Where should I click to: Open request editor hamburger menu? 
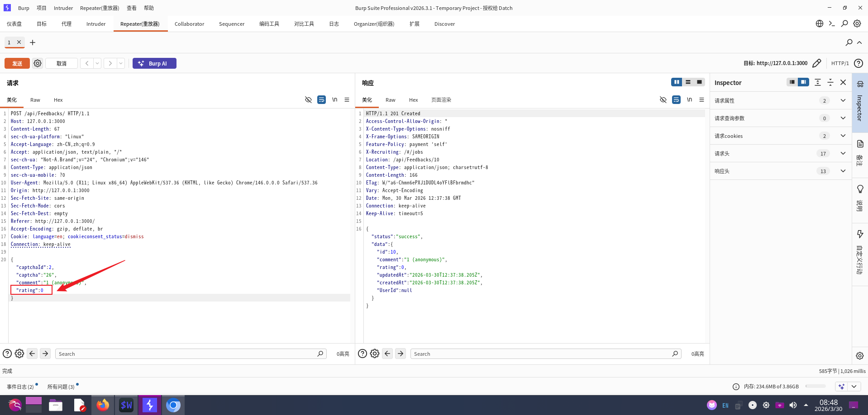[347, 99]
